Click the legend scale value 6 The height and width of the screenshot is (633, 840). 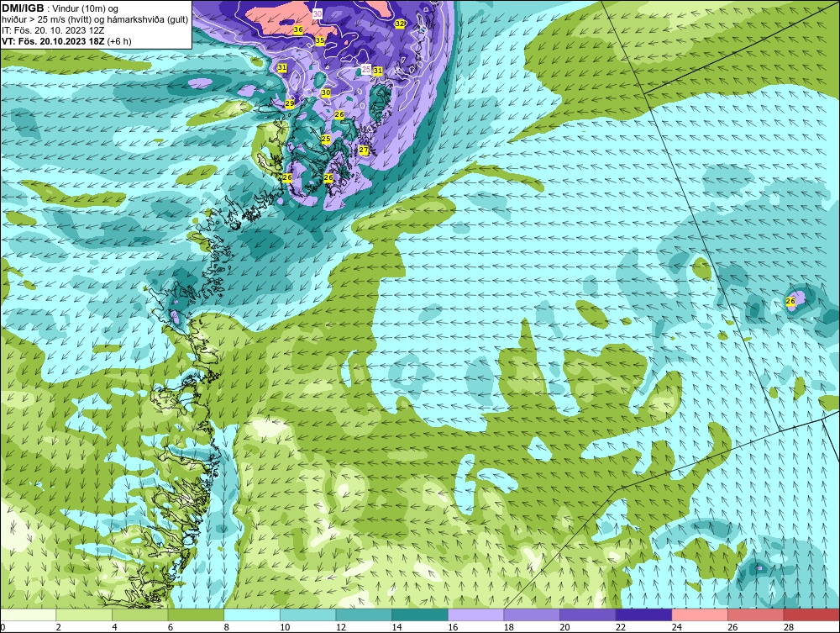[171, 627]
